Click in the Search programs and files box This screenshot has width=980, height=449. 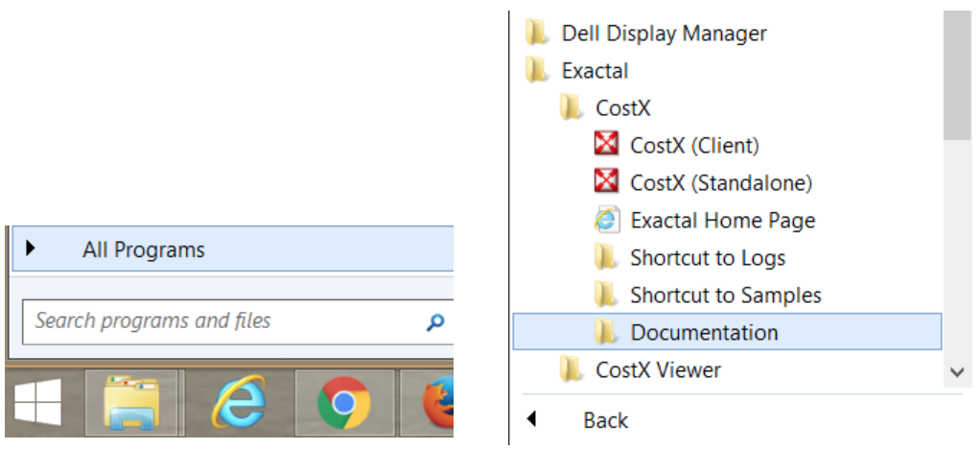(238, 321)
